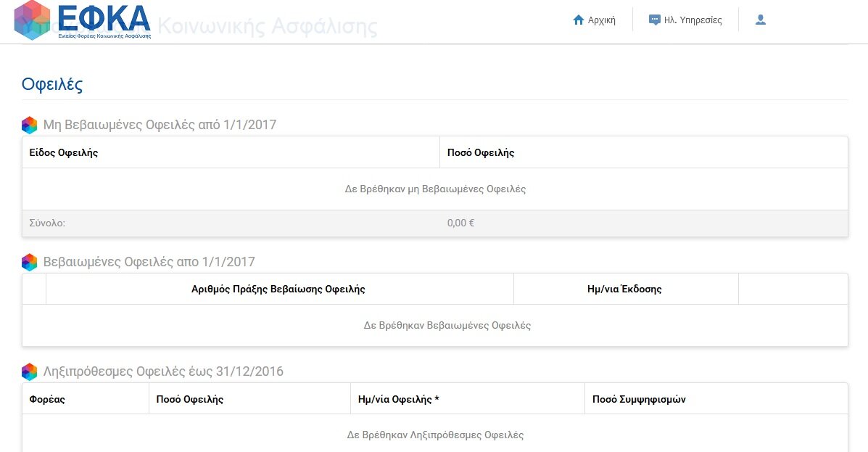Viewport: 868px width, 452px height.
Task: Click the Σύνολο total value 0,00 €
Action: [x=460, y=223]
